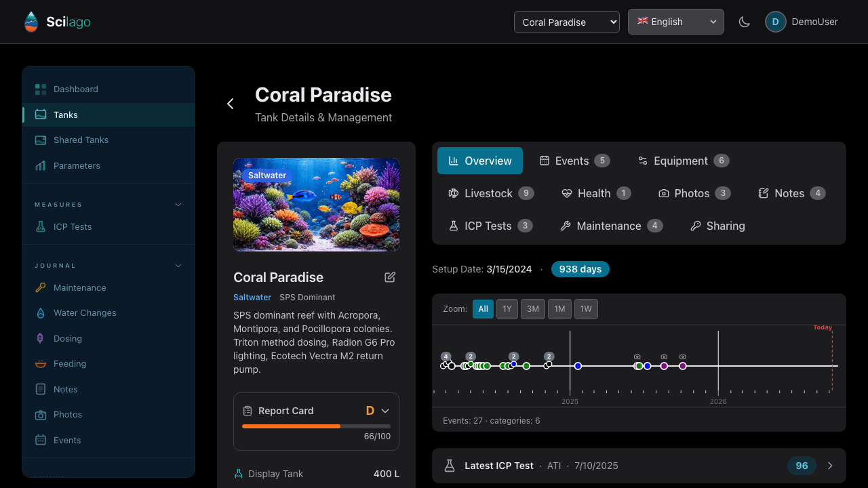868x488 pixels.
Task: Click the Notes icon in sidebar
Action: 41,389
